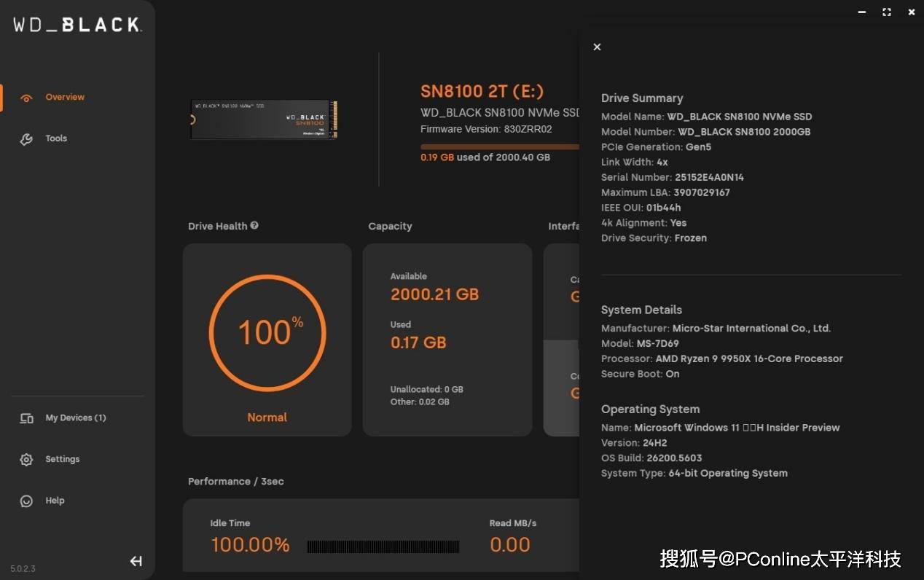Click the Manufacturer Micro-Star International row
The image size is (924, 580).
pyautogui.click(x=716, y=329)
